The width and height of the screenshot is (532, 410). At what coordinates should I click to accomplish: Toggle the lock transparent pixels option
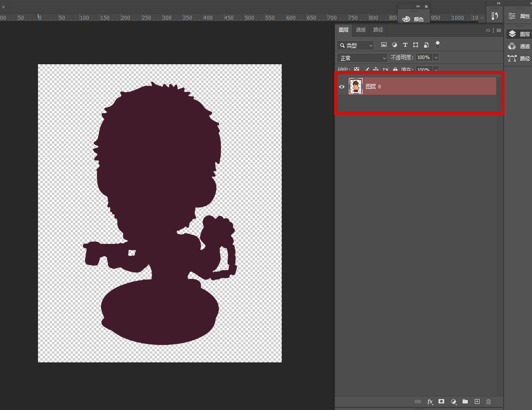pyautogui.click(x=356, y=69)
